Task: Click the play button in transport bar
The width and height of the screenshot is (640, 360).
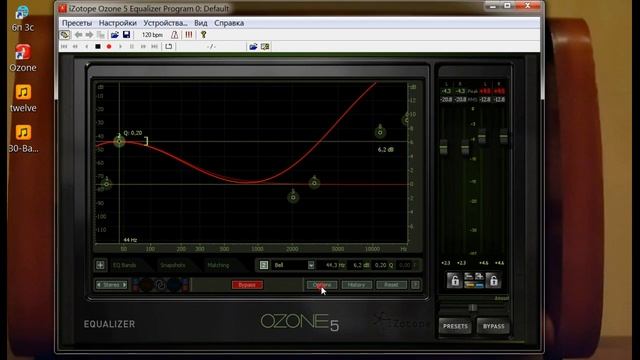Action: pyautogui.click(x=120, y=47)
